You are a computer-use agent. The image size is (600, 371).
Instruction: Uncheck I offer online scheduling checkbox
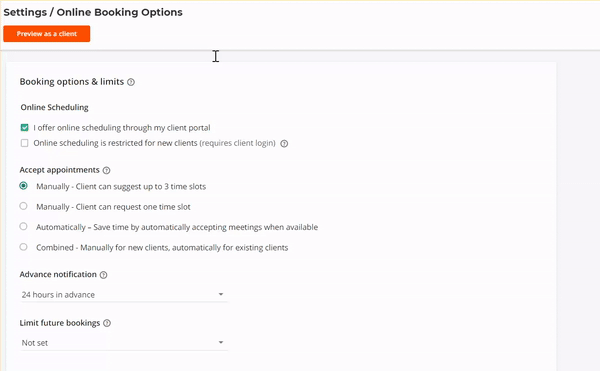(24, 127)
